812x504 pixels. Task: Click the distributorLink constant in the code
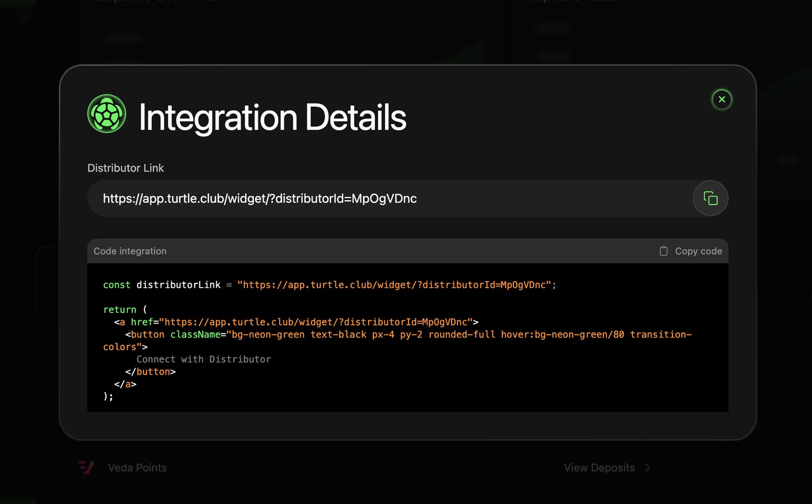pyautogui.click(x=178, y=284)
